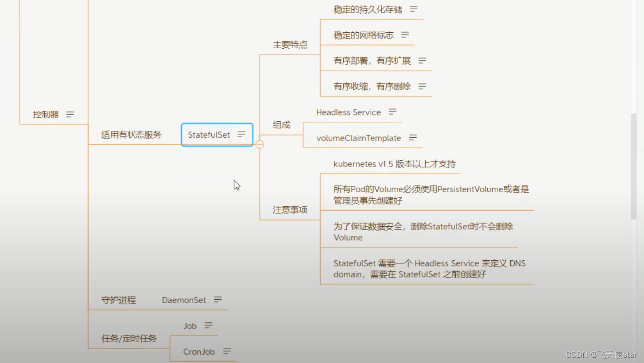Screen dimensions: 644x363
Task: Select the DNS domain Headless Service note
Action: 430,269
